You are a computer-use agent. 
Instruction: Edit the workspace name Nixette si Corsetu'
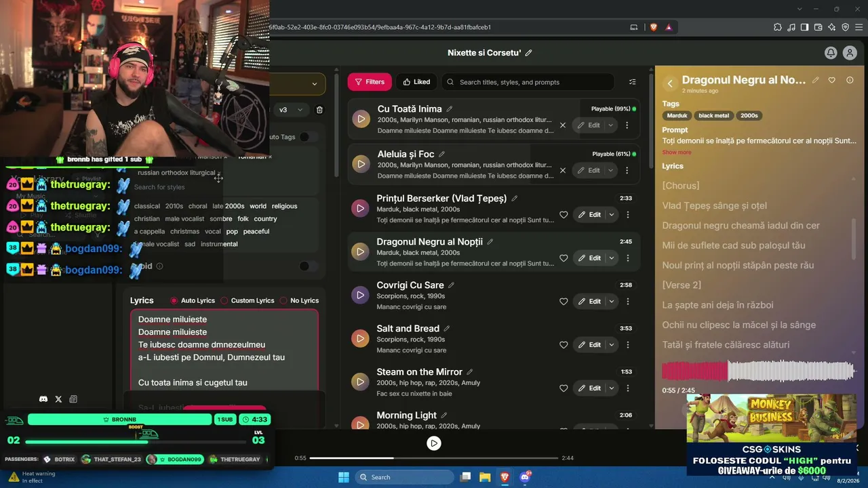(x=529, y=53)
